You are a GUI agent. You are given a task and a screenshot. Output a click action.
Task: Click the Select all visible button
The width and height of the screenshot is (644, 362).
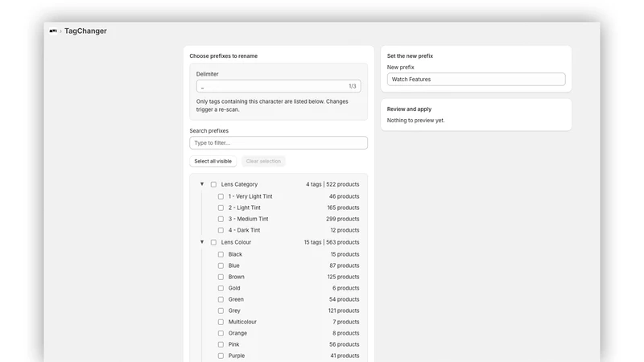coord(213,162)
